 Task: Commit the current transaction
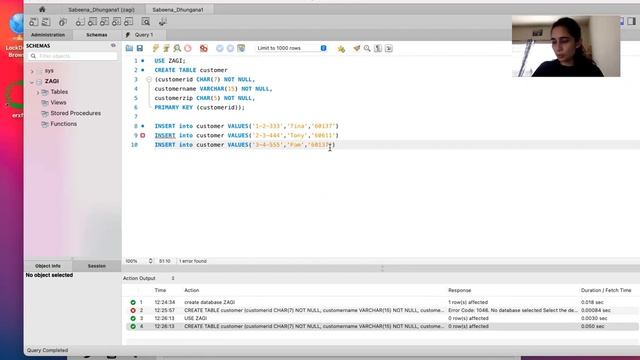tap(220, 48)
